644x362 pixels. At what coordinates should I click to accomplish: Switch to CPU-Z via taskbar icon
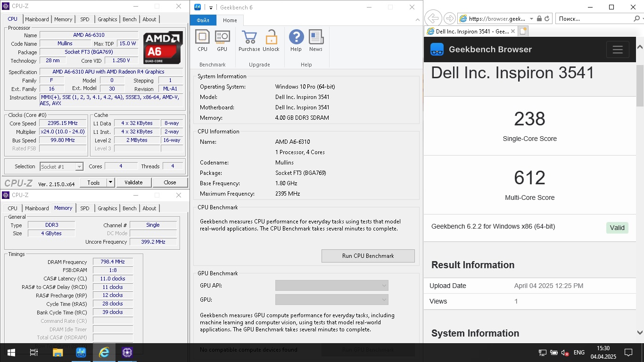pos(127,352)
